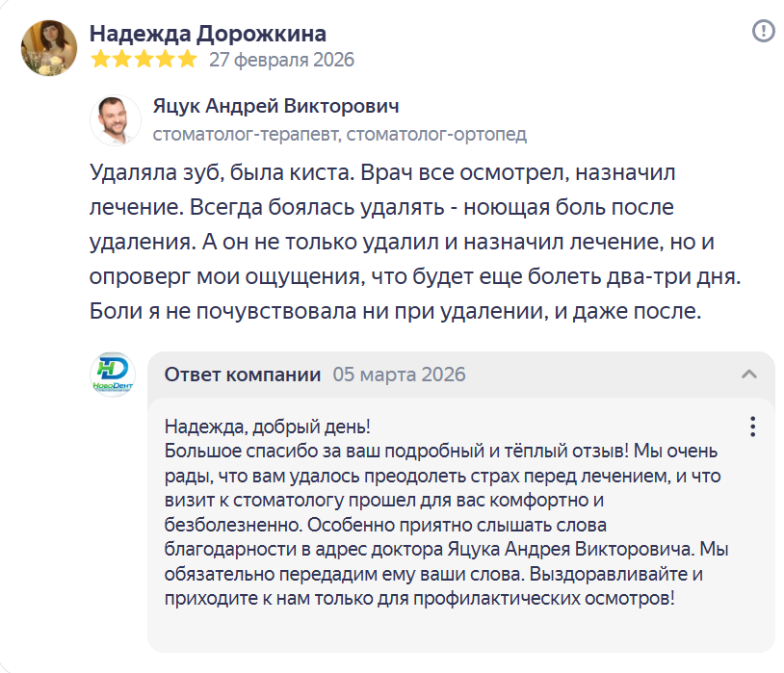Click the company reply text "Надежда, добрый день!"
The width and height of the screenshot is (784, 673).
(x=268, y=427)
